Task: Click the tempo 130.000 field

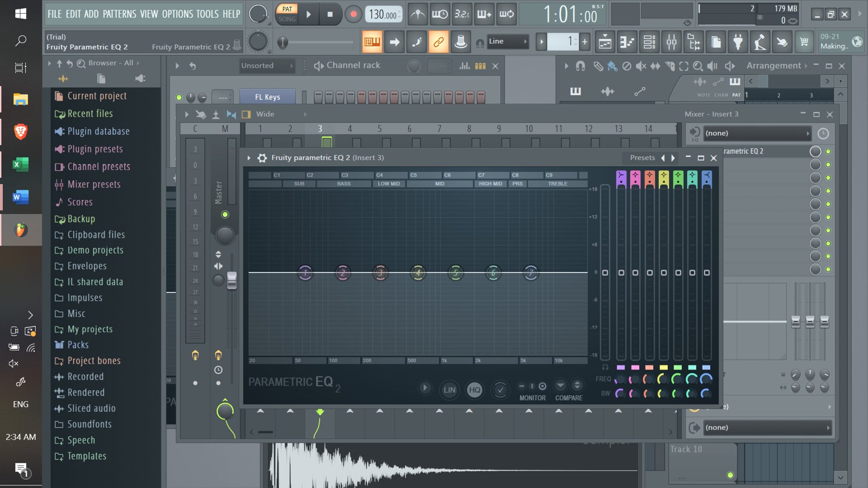Action: 383,15
